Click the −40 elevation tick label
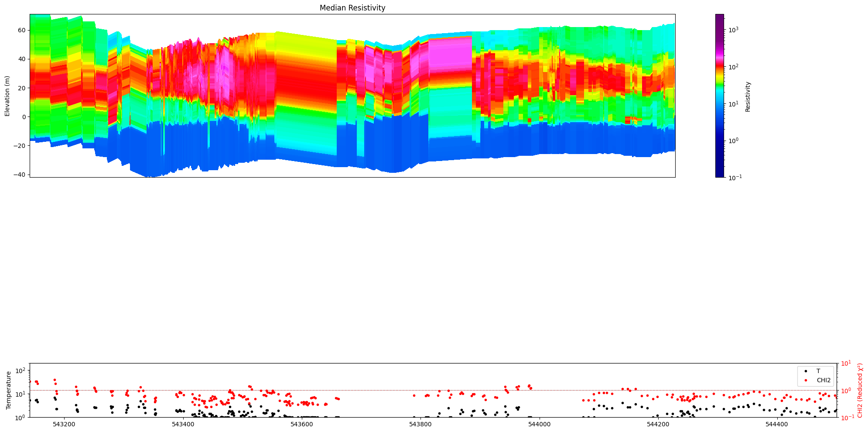868x432 pixels. 21,174
